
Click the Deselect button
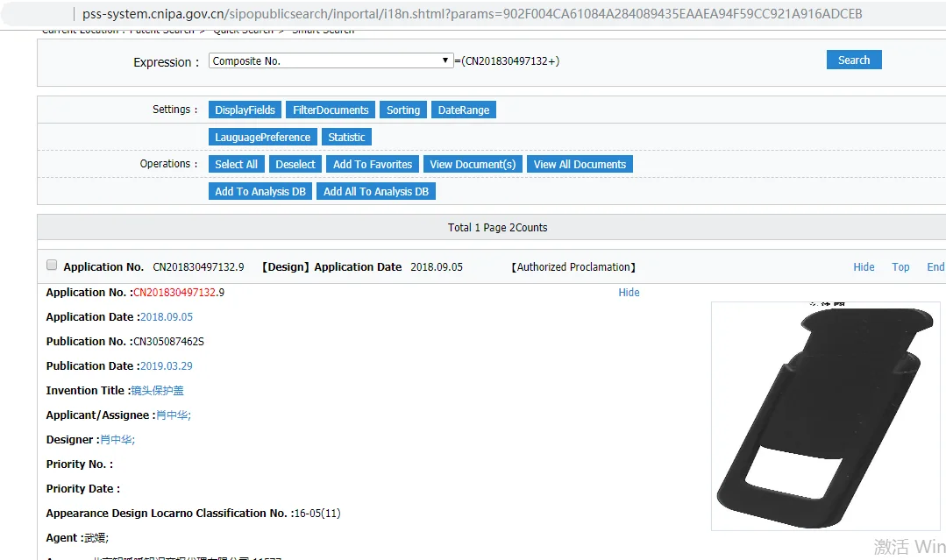click(295, 165)
